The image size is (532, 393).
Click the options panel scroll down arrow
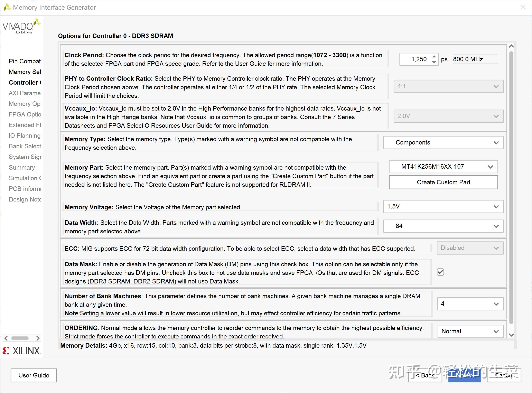[x=511, y=335]
